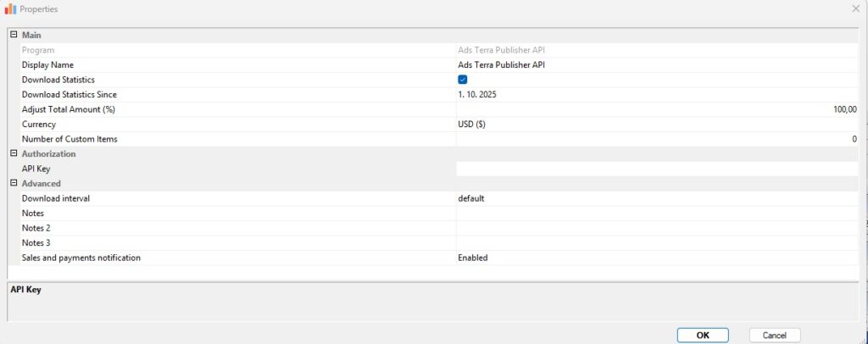Edit the Display Name value field
The image size is (868, 344).
[x=657, y=64]
